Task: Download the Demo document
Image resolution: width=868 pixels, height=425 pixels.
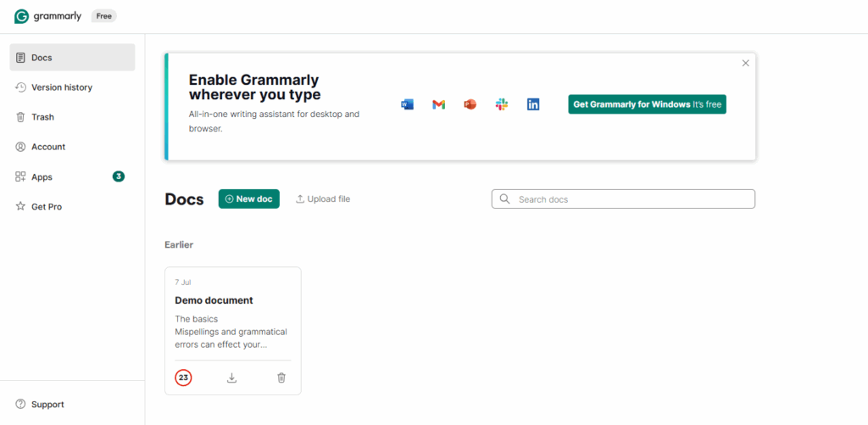Action: pos(232,377)
